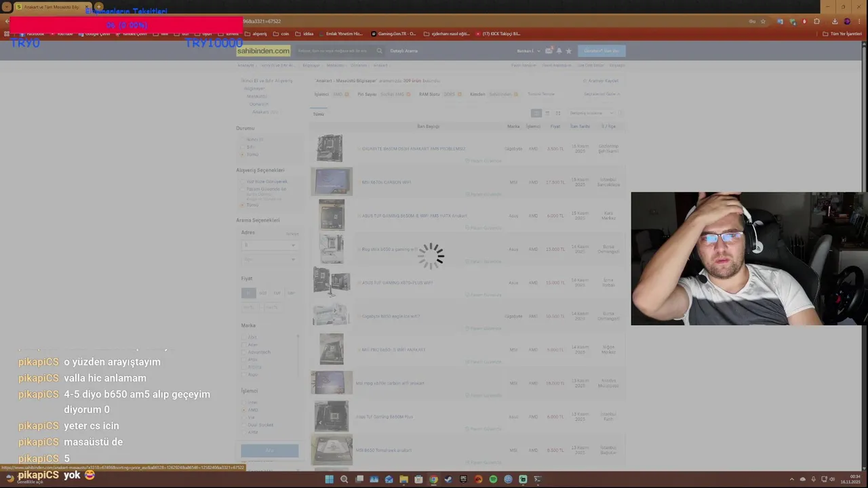The width and height of the screenshot is (868, 488).
Task: Check the Acer brand checkbox
Action: (x=244, y=344)
